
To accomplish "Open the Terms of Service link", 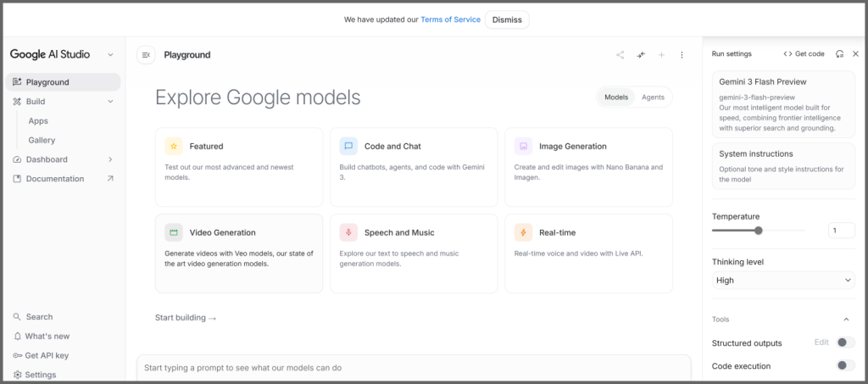I will 451,19.
